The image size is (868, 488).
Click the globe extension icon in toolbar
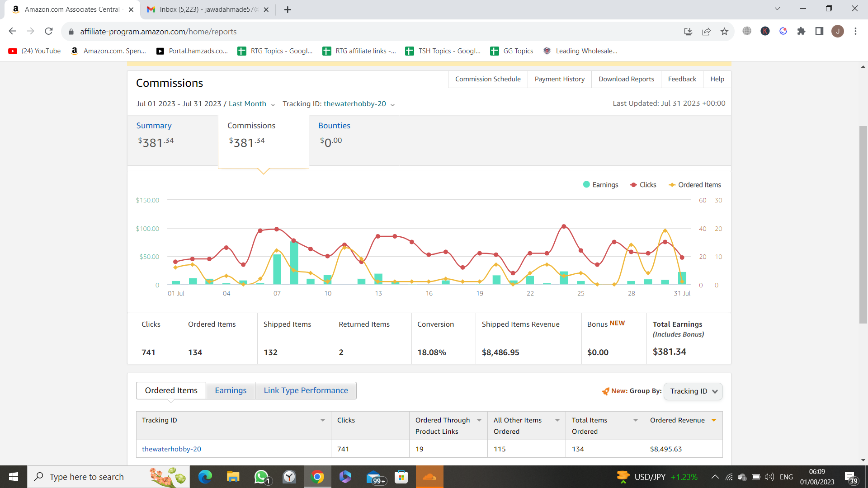[747, 31]
